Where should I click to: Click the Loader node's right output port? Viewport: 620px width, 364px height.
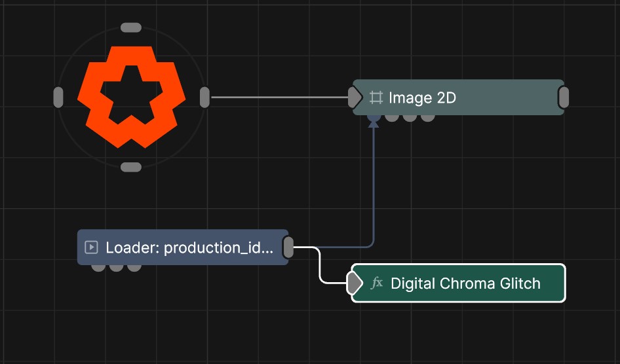pyautogui.click(x=288, y=247)
